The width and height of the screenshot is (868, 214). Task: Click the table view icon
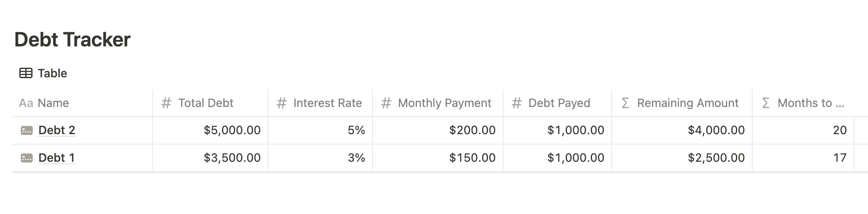coord(26,74)
